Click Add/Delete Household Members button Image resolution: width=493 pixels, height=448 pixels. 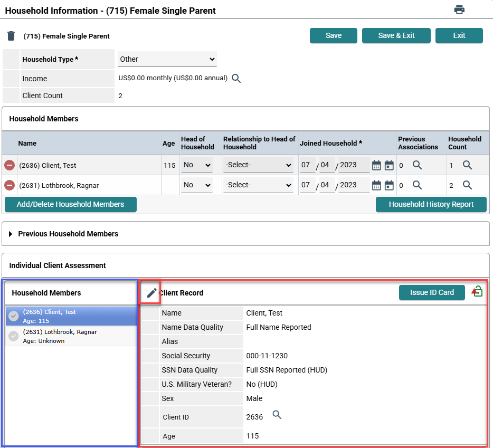[x=70, y=204]
